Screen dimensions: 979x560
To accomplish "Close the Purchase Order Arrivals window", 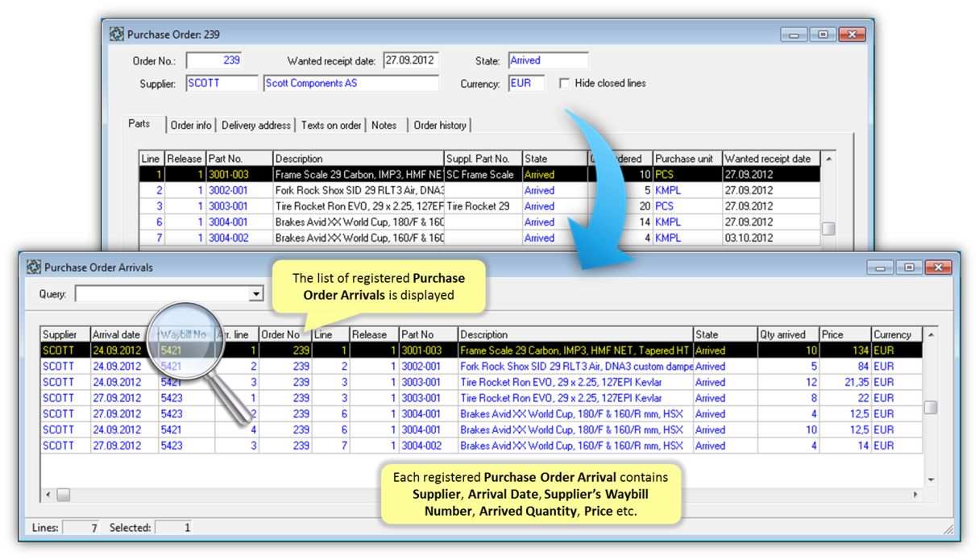I will click(937, 268).
